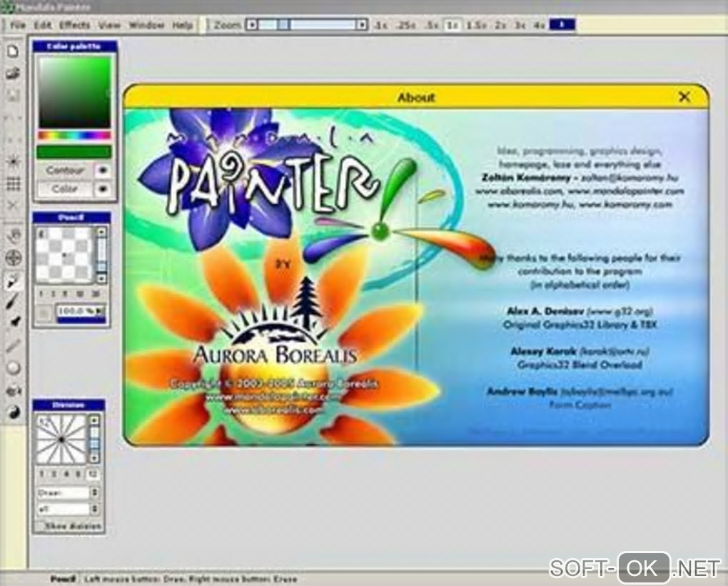Close the About dialog with X
This screenshot has height=586, width=728.
[x=684, y=96]
